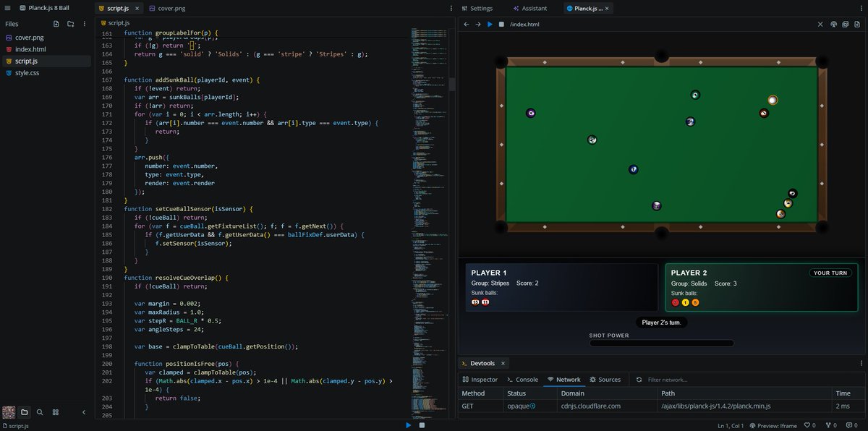Open Devtools panel three-dot options menu
868x431 pixels.
coord(861,363)
